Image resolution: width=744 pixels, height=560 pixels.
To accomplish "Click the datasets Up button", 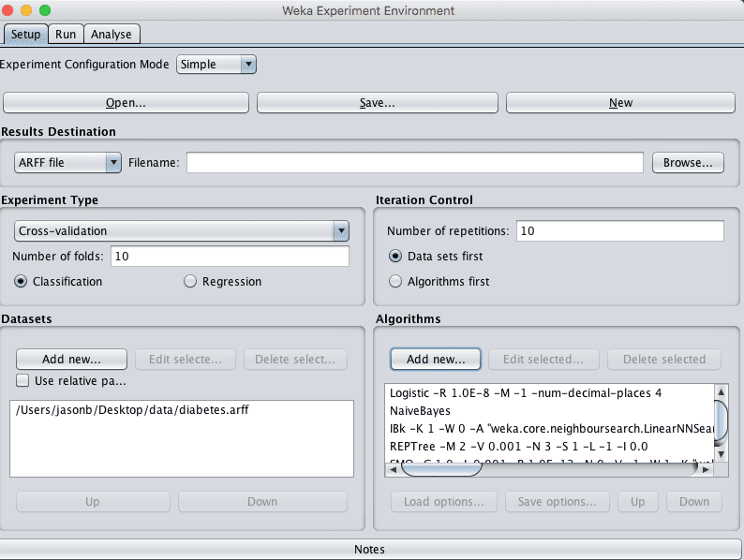I will pyautogui.click(x=93, y=502).
